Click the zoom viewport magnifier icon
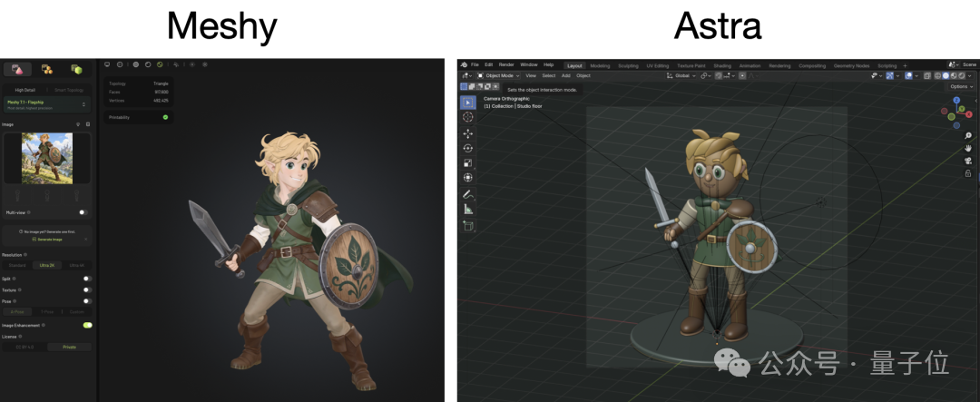The width and height of the screenshot is (980, 402). [x=968, y=136]
